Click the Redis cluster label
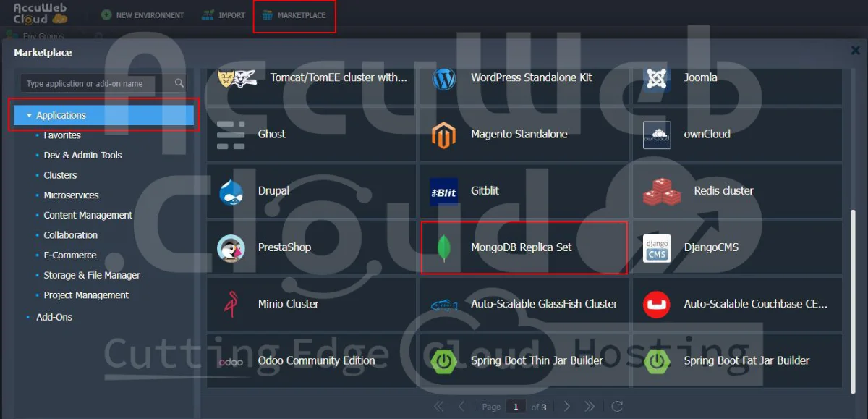This screenshot has height=419, width=868. pos(724,191)
